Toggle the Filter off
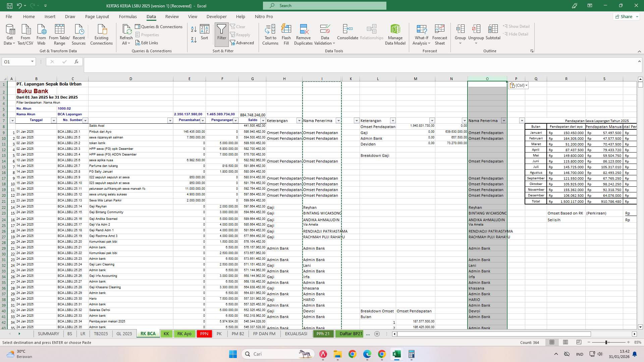Viewport: 644px width, 362px height. tap(221, 34)
